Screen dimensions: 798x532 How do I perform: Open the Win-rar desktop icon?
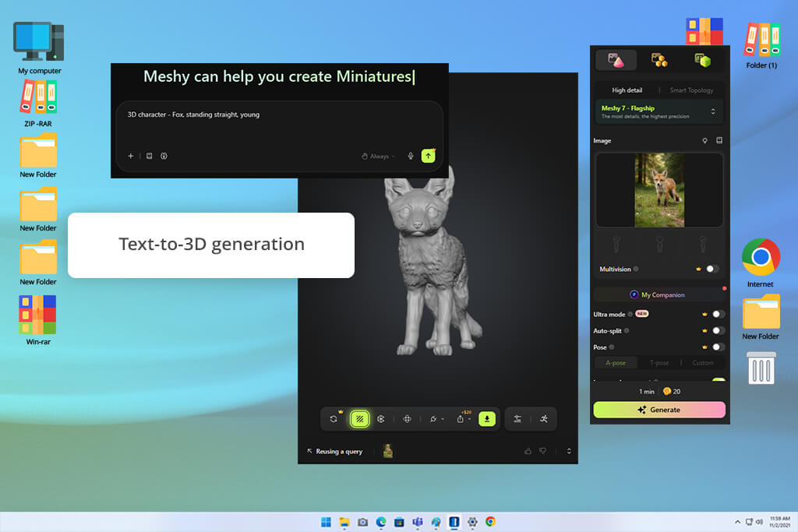pos(38,320)
